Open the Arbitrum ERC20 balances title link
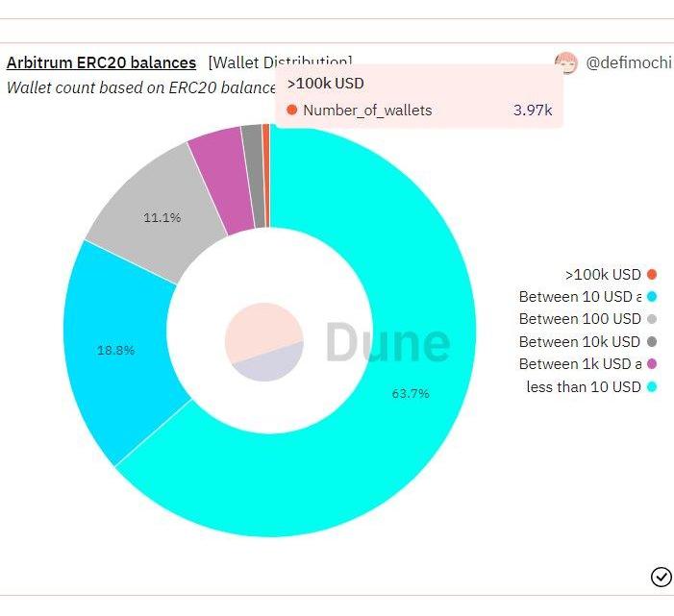This screenshot has width=674, height=616. pos(101,63)
